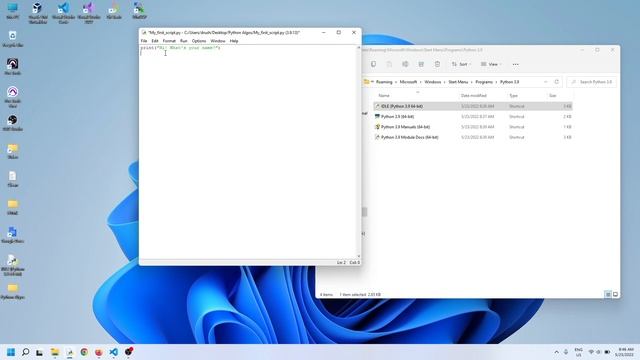The image size is (640, 360).
Task: Click the Windows Start button on taskbar
Action: (x=11, y=352)
